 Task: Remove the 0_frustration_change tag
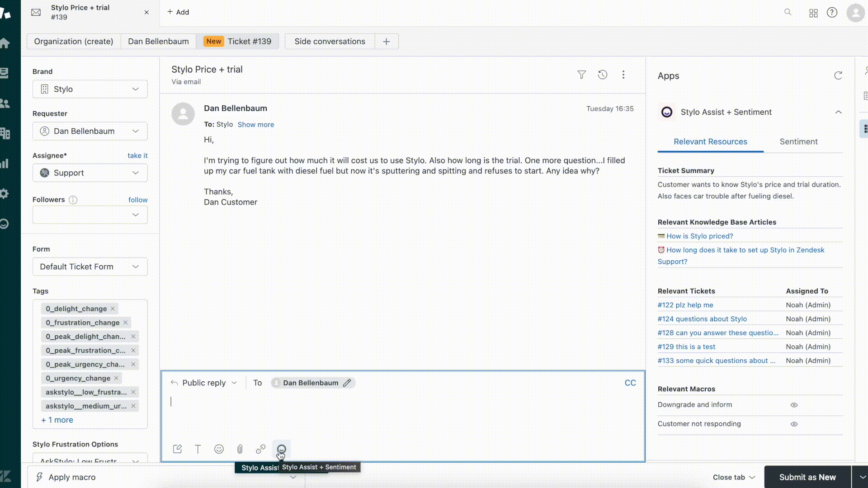pos(126,323)
